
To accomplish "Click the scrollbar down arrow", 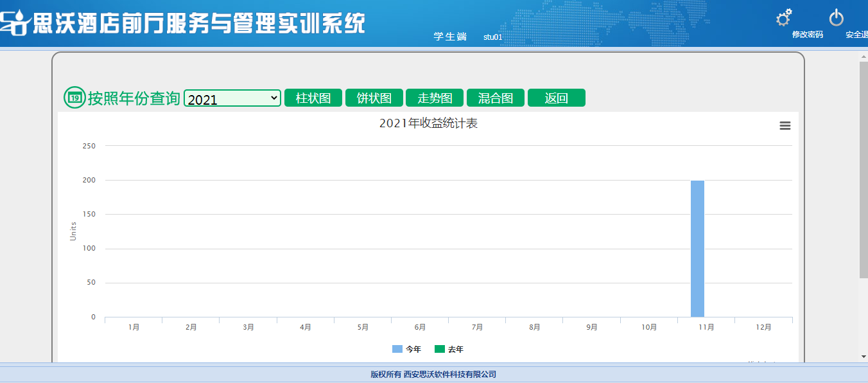I will tap(864, 356).
